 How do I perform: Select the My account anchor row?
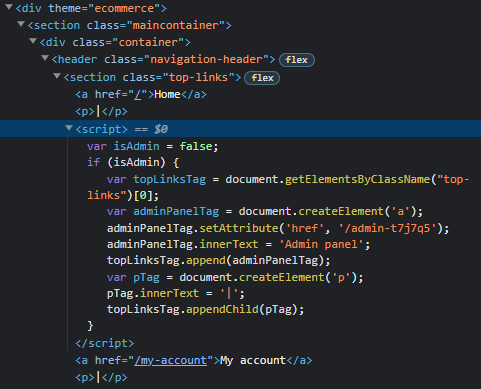(x=194, y=360)
